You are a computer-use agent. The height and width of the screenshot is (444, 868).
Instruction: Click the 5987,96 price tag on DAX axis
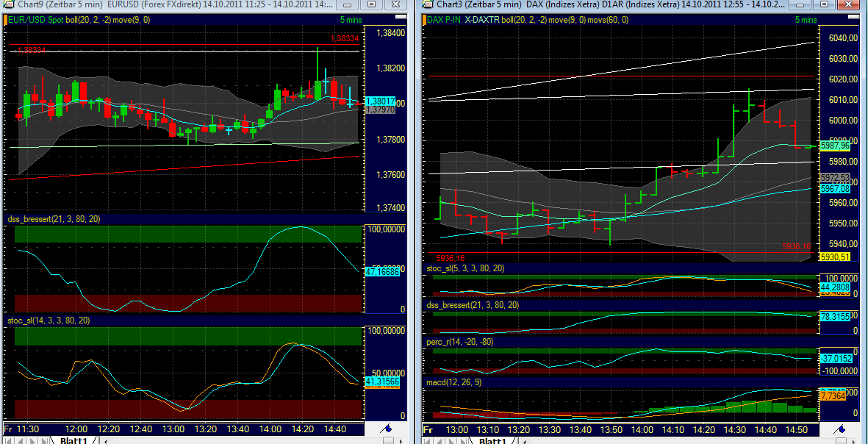[x=835, y=146]
